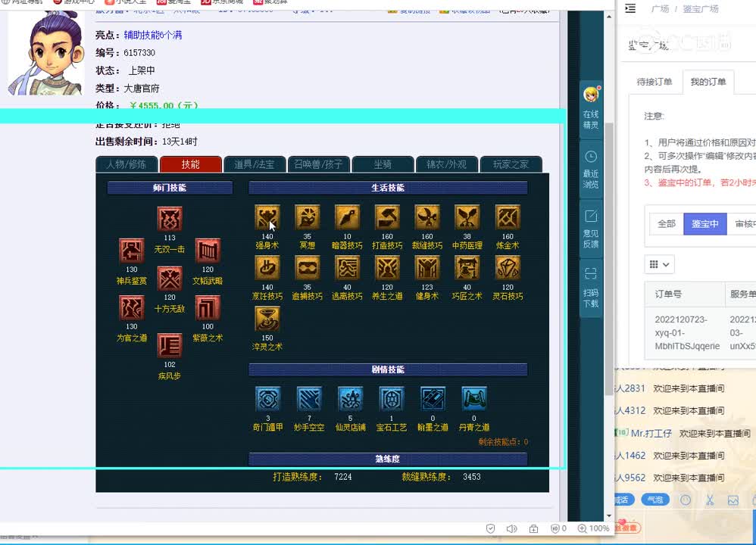This screenshot has height=545, width=756.
Task: Click the page scrollbar up arrow
Action: [609, 17]
